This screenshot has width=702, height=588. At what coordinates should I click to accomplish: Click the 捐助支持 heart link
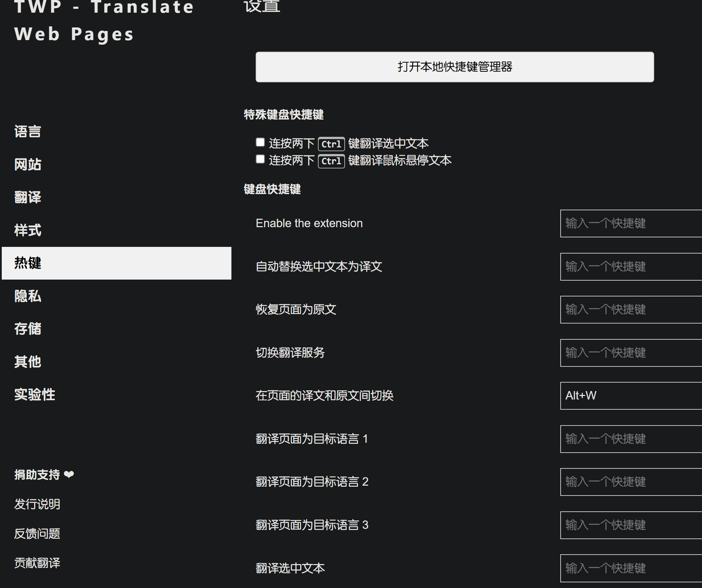click(x=44, y=474)
